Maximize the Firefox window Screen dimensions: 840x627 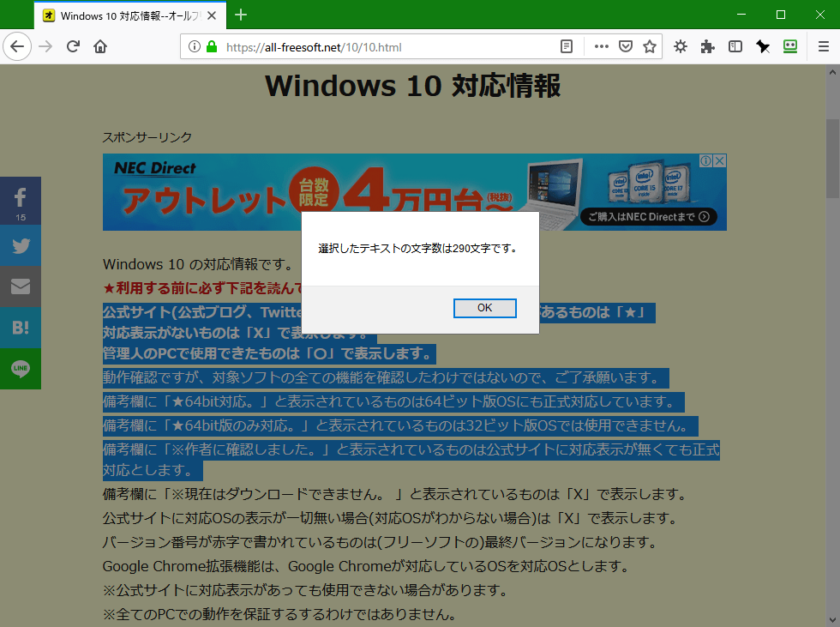781,15
